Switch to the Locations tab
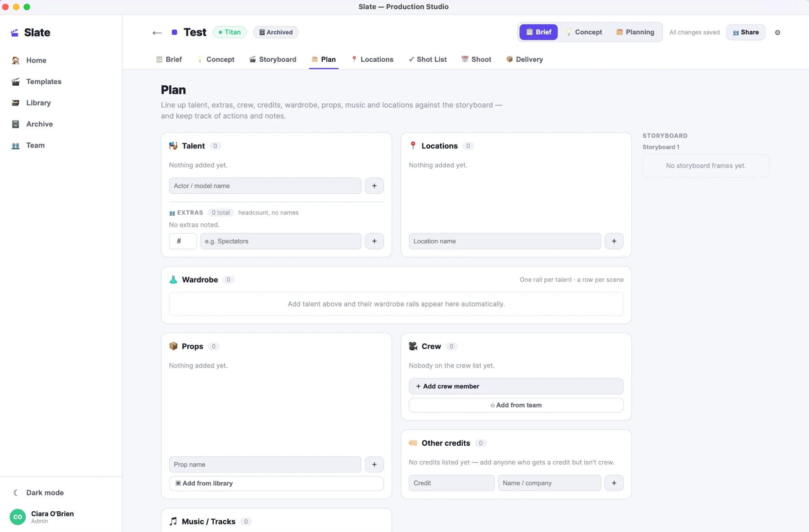 (372, 59)
